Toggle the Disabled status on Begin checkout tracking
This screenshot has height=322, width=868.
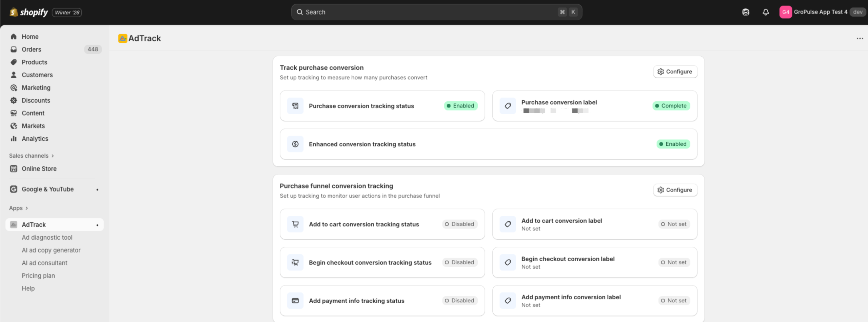pos(460,262)
